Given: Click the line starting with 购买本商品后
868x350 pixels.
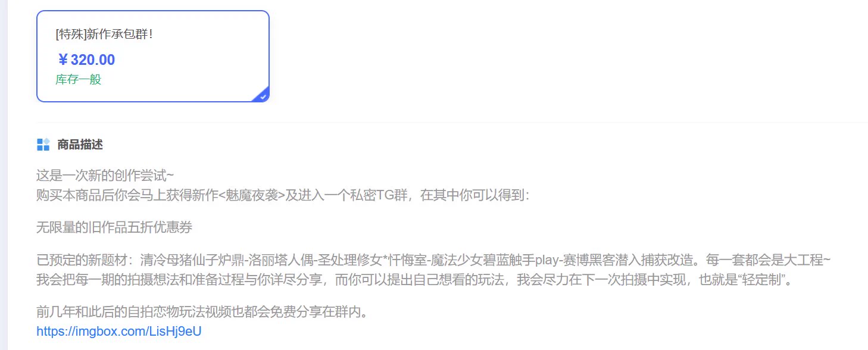Looking at the screenshot, I should pos(283,195).
